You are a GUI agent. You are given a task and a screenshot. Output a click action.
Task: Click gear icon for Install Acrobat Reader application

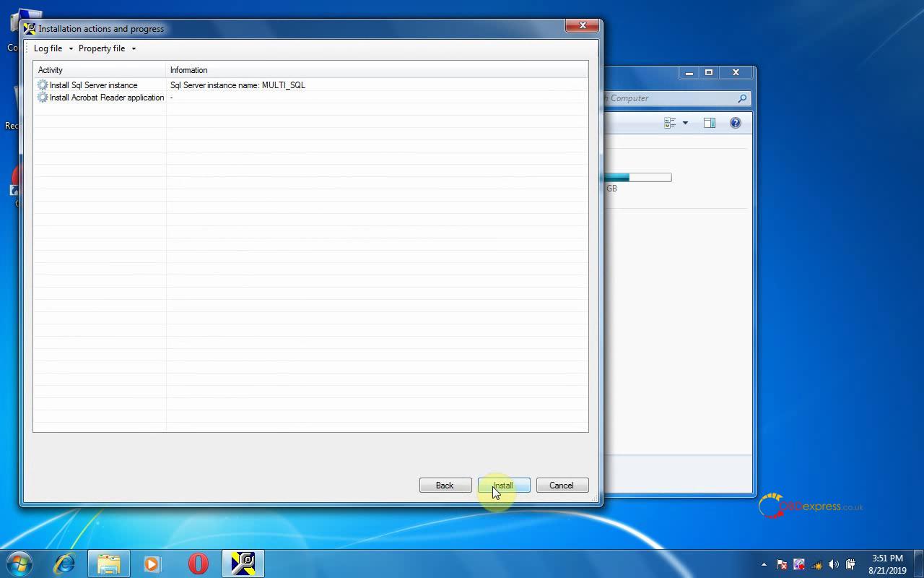43,98
